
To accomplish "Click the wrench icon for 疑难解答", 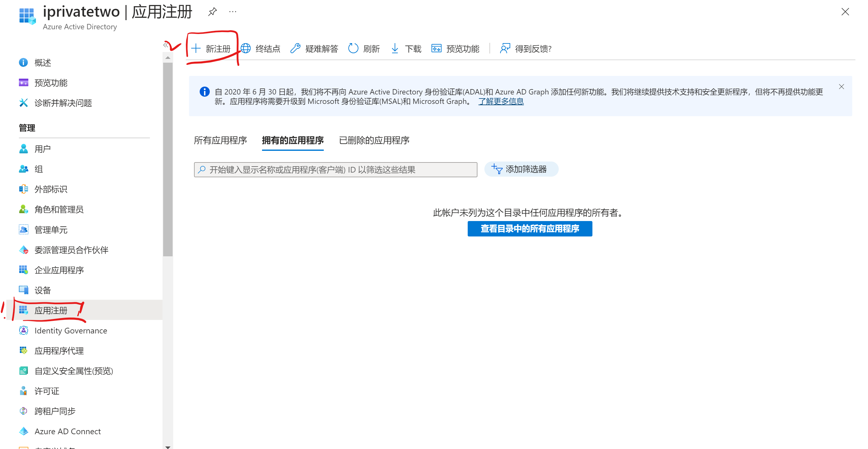I will click(295, 48).
